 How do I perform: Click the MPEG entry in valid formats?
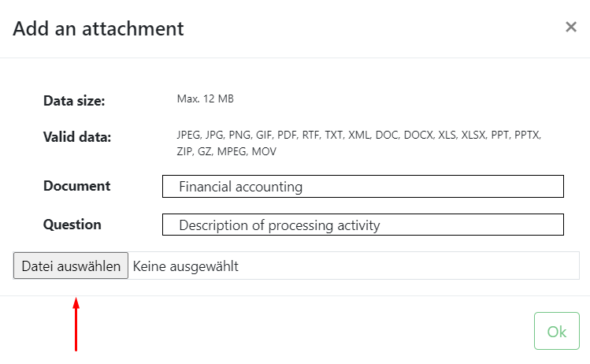[x=232, y=151]
